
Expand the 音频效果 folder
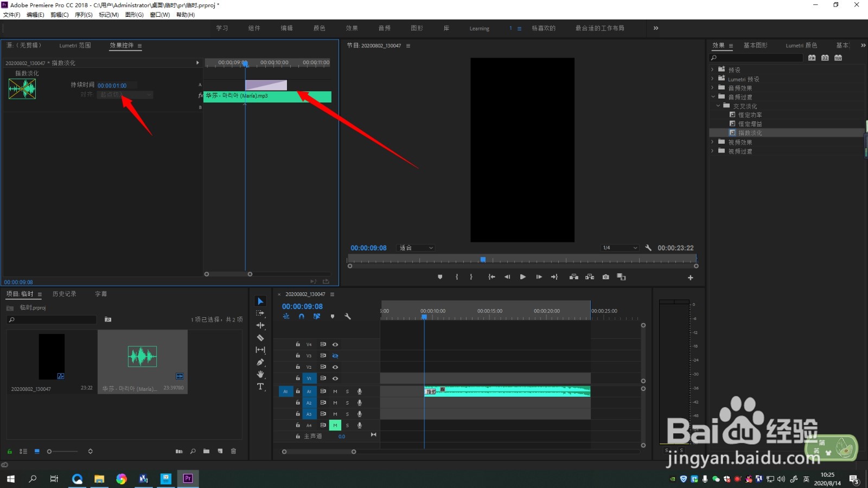point(712,87)
